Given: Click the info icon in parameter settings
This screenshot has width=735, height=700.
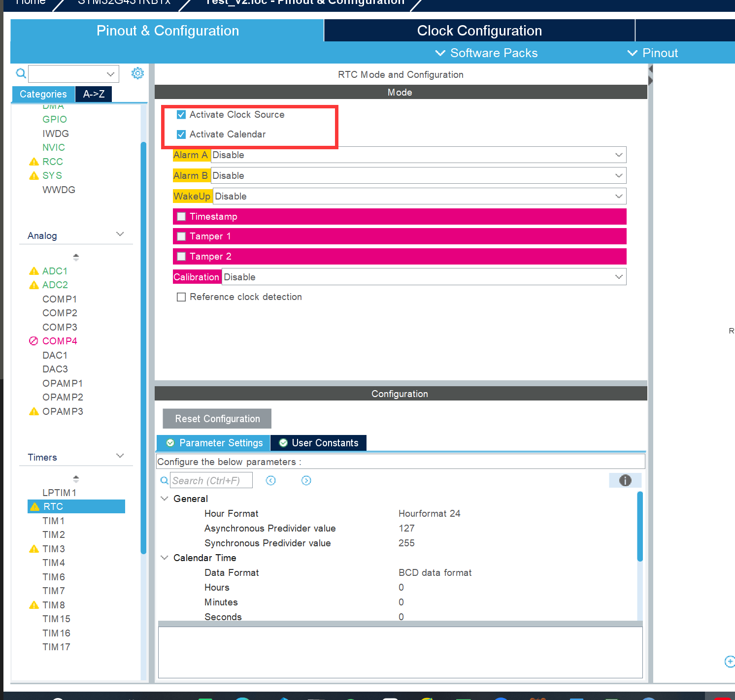Looking at the screenshot, I should click(x=625, y=480).
